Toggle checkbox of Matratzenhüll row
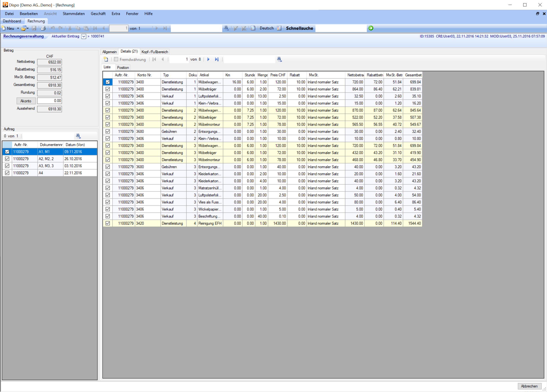Viewport: 547px width, 392px height. click(x=108, y=188)
